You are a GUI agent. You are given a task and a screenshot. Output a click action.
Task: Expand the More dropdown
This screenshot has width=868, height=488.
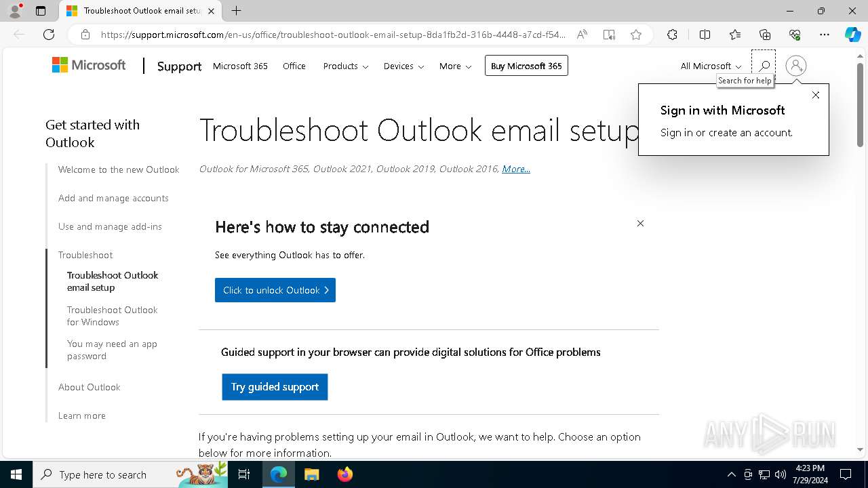pyautogui.click(x=455, y=66)
